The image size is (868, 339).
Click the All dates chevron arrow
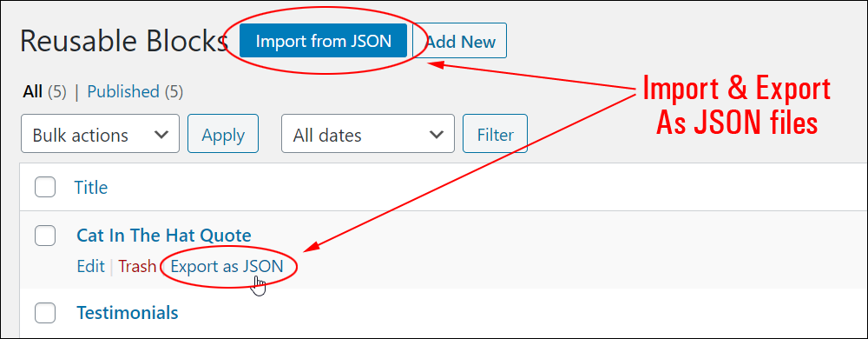(437, 134)
